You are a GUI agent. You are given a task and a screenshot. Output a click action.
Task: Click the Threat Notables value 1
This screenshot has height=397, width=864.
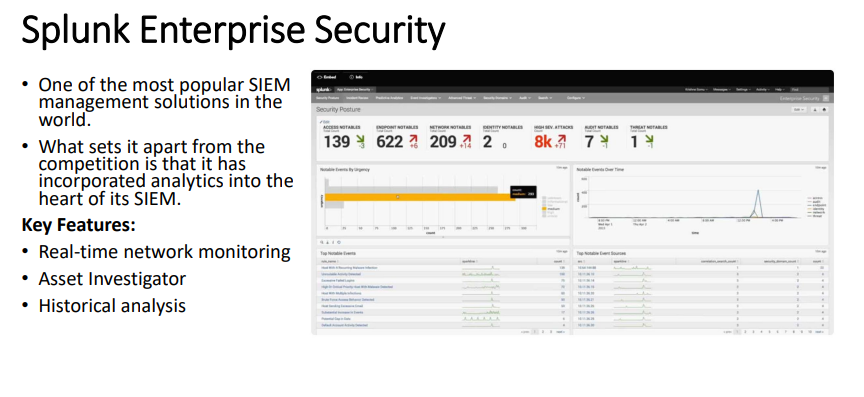634,142
